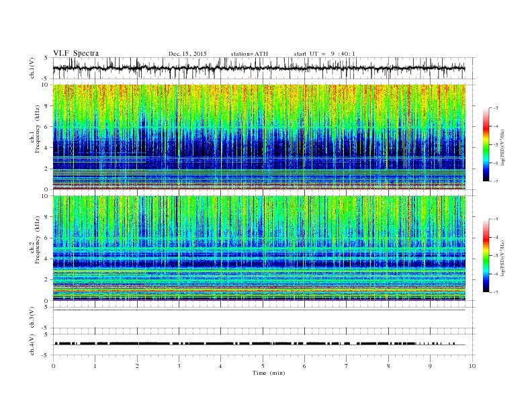This screenshot has width=532, height=411.
Task: Click the "VLF Spectra" plot title
Action: (x=76, y=53)
